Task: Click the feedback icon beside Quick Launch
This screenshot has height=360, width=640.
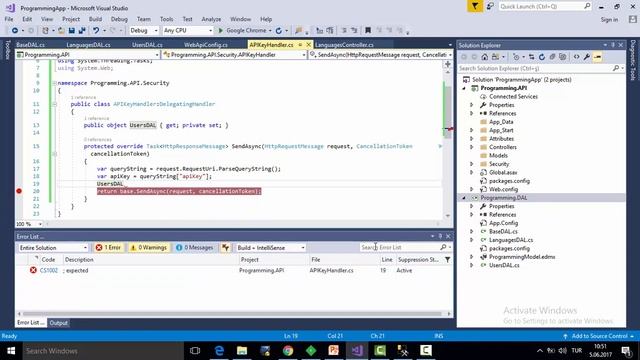Action: pos(490,6)
